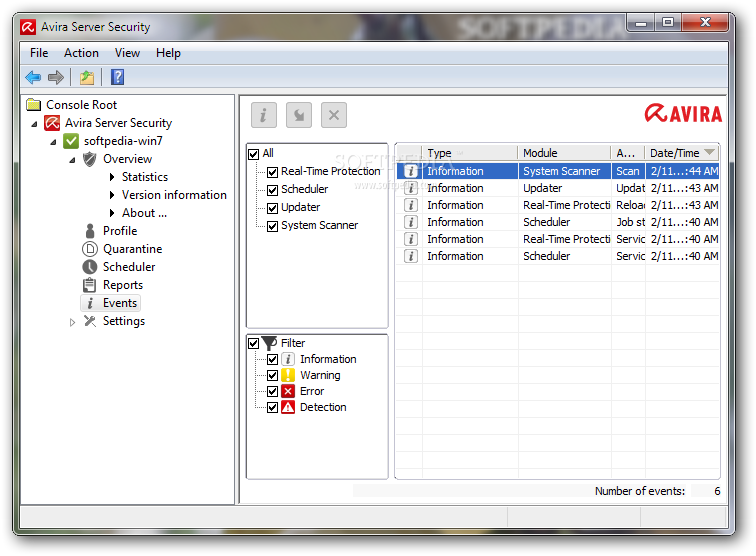Image resolution: width=756 pixels, height=556 pixels.
Task: Click 'Updat' action cell in the Updater row
Action: [x=630, y=188]
